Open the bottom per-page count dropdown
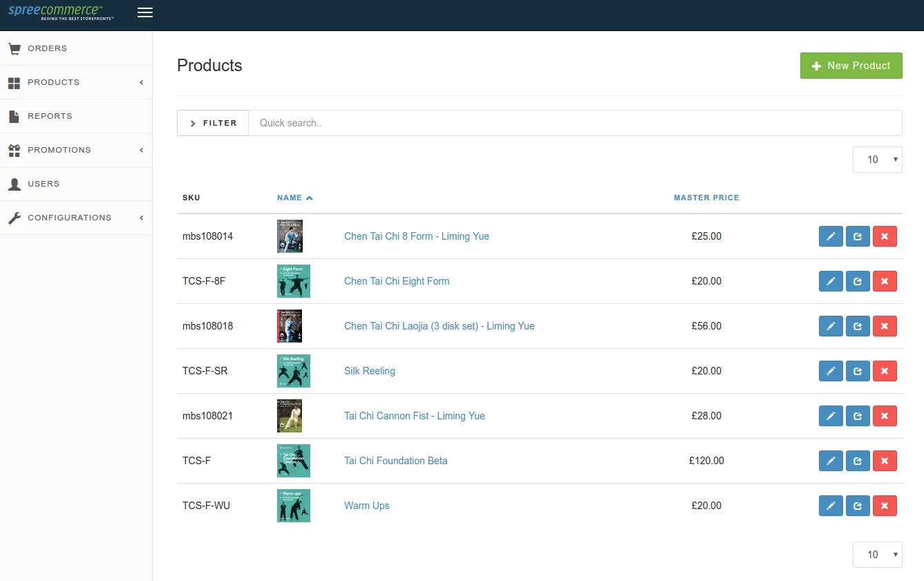924x581 pixels. [877, 555]
